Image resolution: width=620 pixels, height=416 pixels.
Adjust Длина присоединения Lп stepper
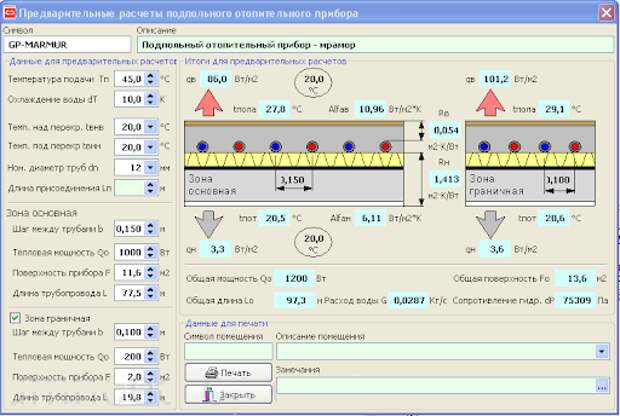coord(150,188)
